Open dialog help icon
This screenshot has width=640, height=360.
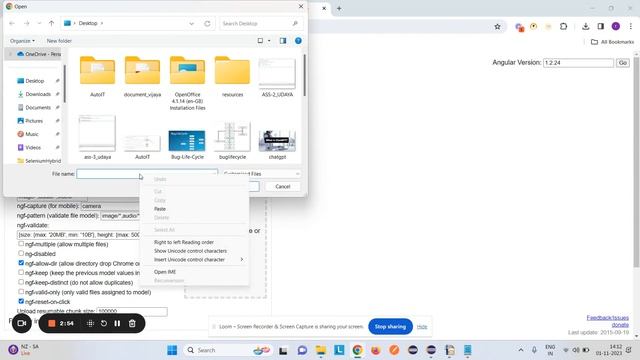pyautogui.click(x=298, y=41)
